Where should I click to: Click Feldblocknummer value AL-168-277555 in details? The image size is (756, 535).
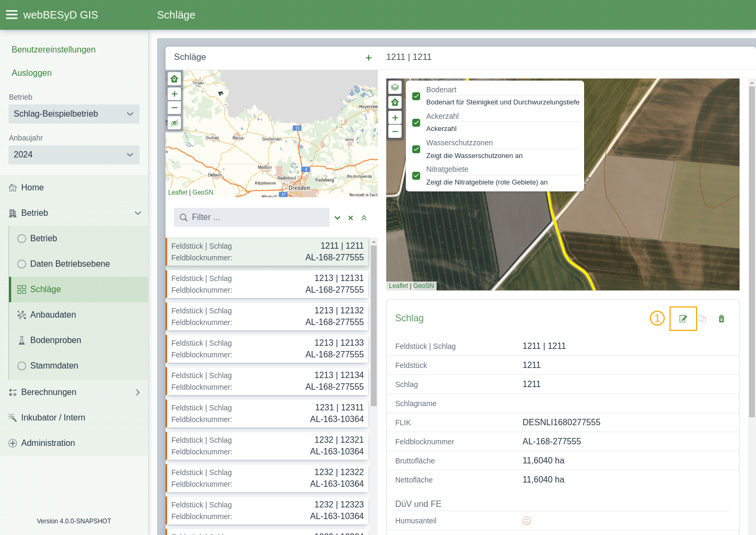tap(552, 442)
